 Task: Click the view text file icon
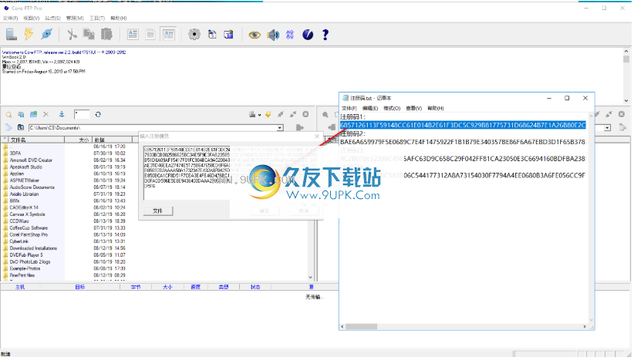[x=133, y=35]
